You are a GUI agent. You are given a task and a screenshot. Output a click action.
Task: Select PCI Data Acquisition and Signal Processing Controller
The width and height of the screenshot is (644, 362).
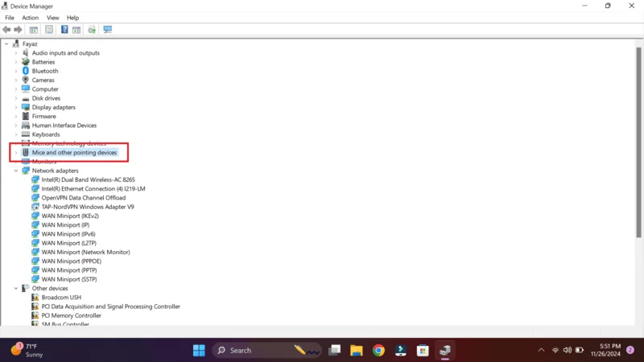[110, 306]
